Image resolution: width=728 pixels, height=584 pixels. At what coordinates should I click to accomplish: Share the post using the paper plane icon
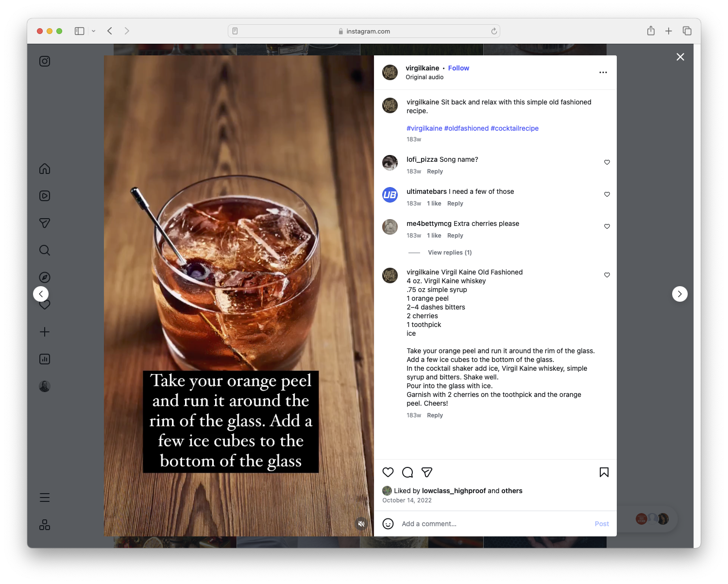pyautogui.click(x=427, y=472)
